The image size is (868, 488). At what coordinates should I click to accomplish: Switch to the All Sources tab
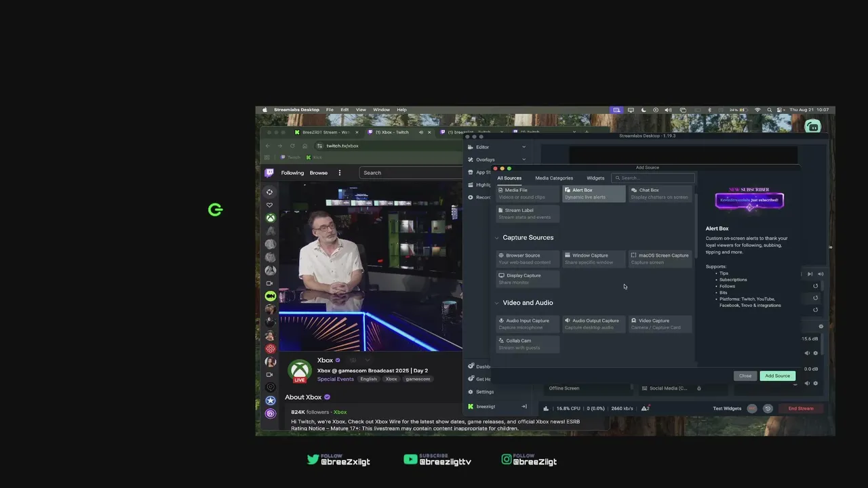point(509,178)
